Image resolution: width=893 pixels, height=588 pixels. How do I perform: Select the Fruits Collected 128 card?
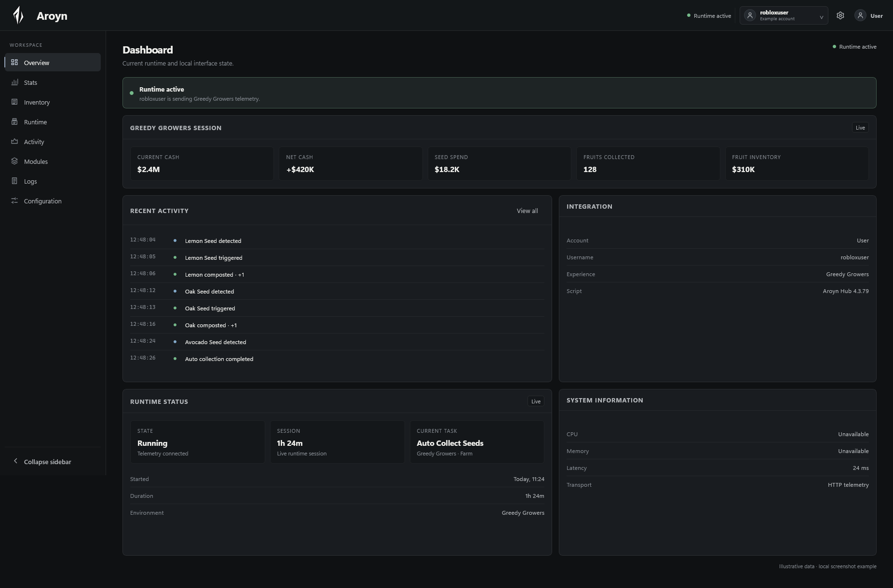click(648, 164)
